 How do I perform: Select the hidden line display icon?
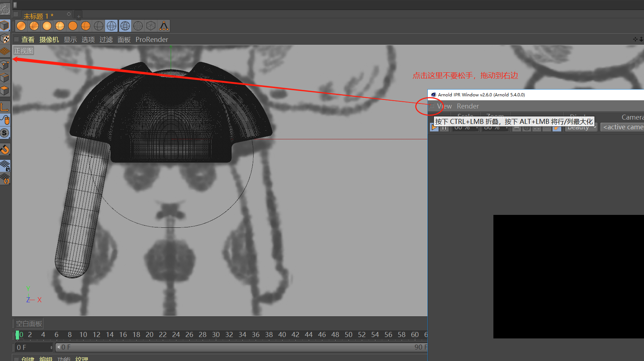click(x=99, y=26)
